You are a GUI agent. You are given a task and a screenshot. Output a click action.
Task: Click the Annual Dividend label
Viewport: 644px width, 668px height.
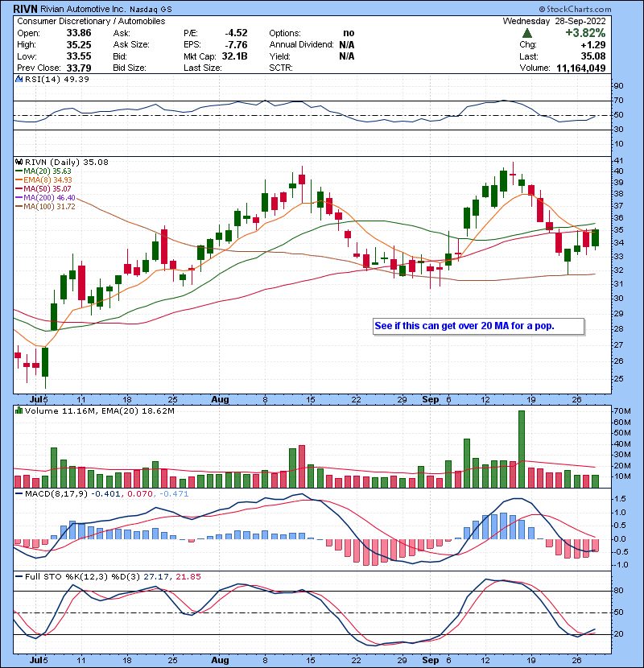tap(301, 44)
